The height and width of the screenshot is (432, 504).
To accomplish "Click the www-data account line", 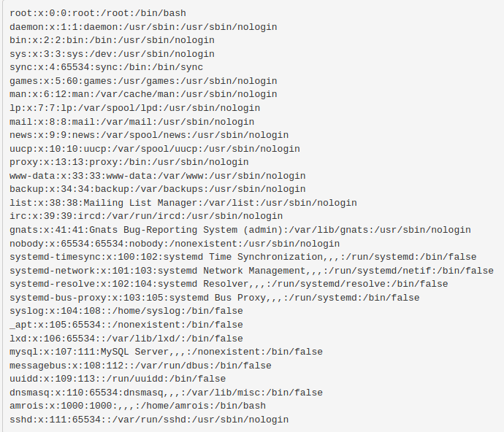I will (x=157, y=176).
